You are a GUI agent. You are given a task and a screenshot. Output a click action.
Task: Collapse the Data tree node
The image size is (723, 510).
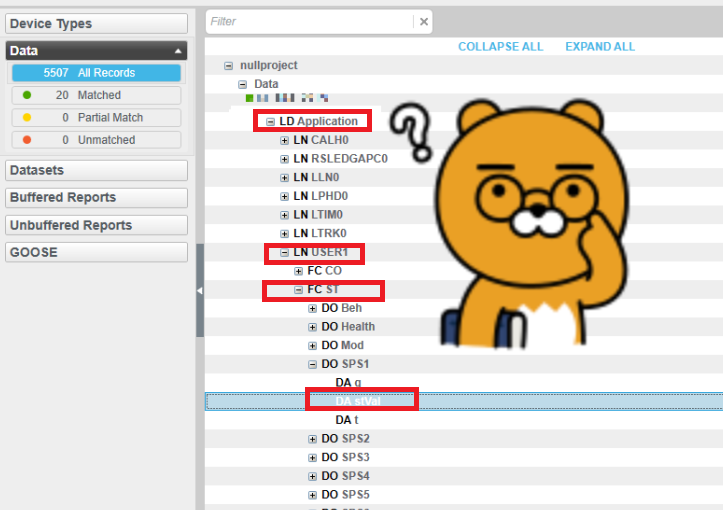tap(243, 84)
